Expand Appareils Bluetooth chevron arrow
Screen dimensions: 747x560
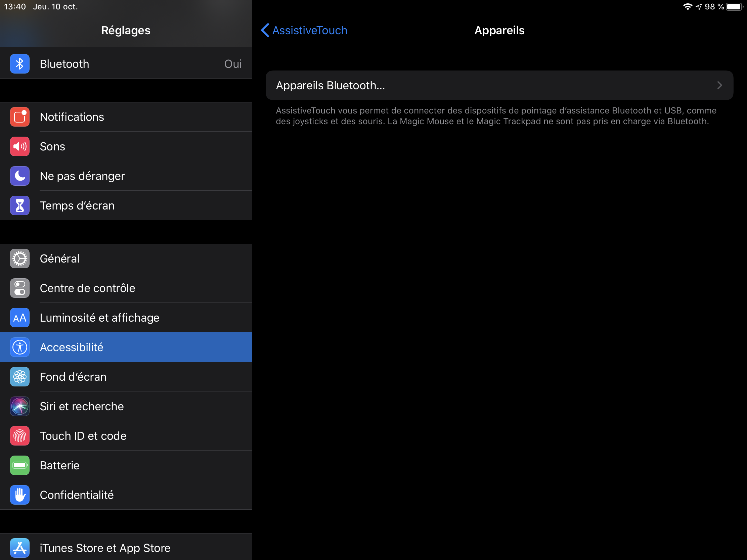click(719, 85)
